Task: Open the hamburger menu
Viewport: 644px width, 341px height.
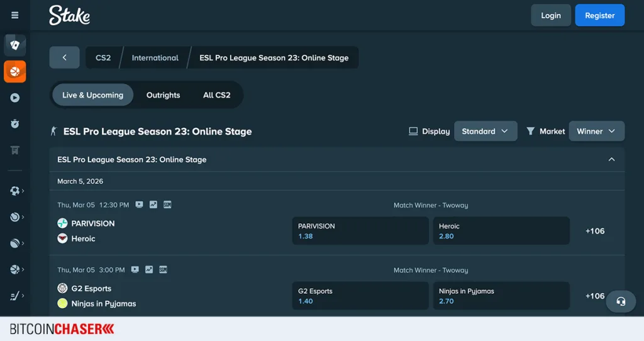Action: coord(15,15)
